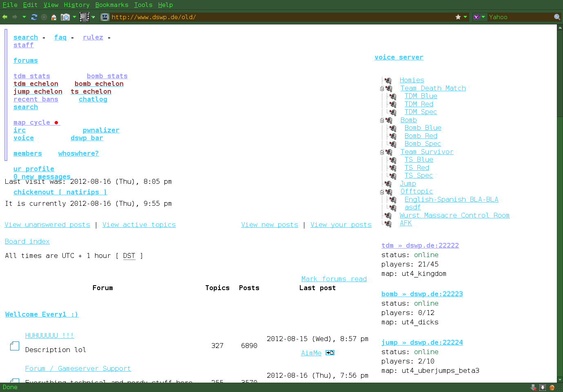Click the green Back arrow button
Image resolution: width=563 pixels, height=392 pixels.
(x=5, y=17)
